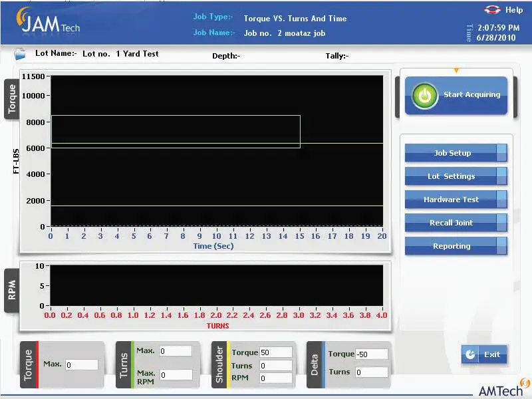Click the lot name 'Lot no. 1 Yard Test'
Image resolution: width=532 pixels, height=399 pixels.
(x=120, y=54)
